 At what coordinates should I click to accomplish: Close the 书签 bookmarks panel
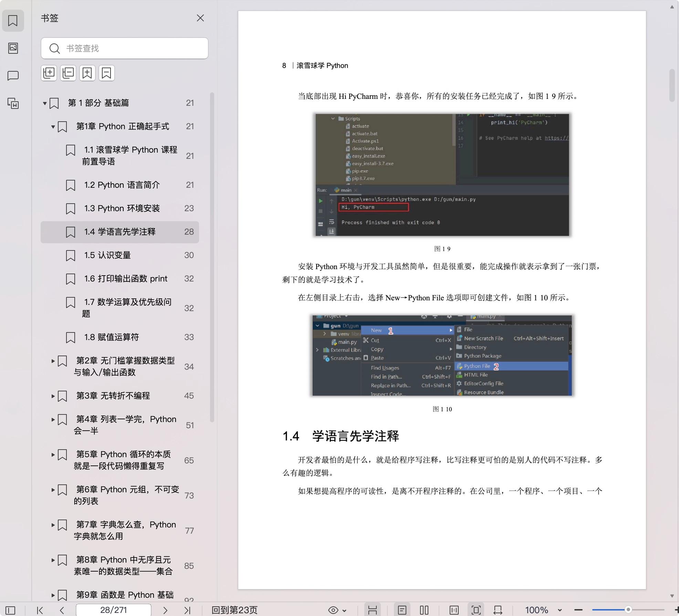click(200, 18)
